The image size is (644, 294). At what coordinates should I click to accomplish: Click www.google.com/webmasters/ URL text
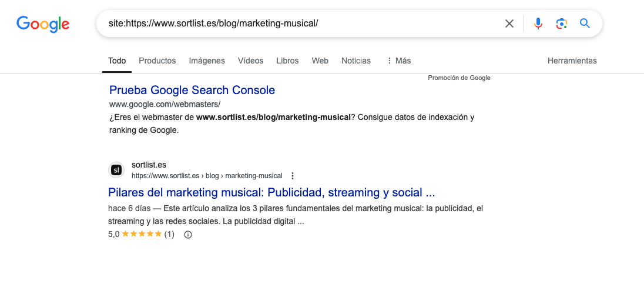pos(165,105)
